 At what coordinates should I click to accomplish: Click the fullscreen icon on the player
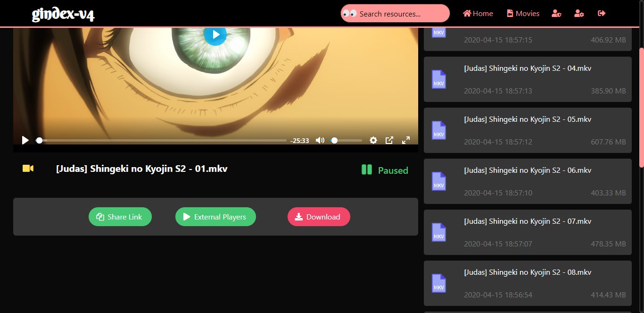click(405, 140)
